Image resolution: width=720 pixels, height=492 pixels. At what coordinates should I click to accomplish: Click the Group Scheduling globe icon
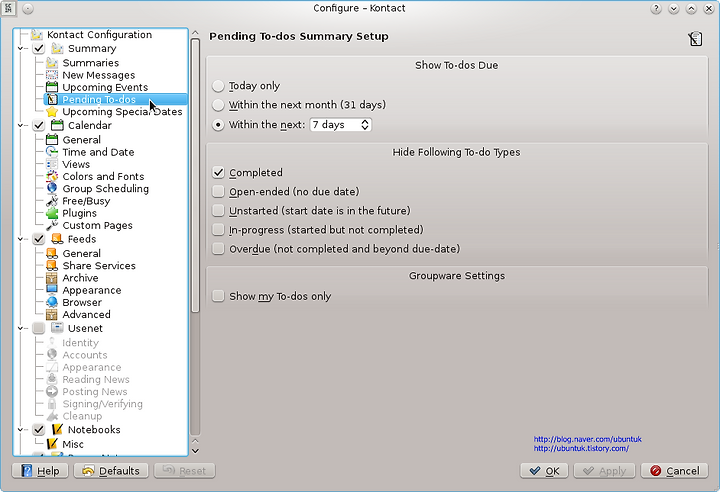tap(52, 188)
